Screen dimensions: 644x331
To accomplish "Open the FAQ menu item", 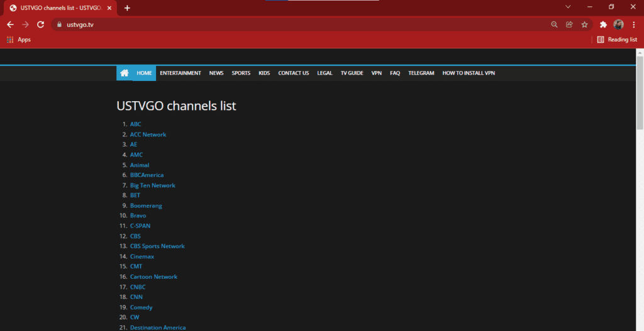I will coord(395,73).
